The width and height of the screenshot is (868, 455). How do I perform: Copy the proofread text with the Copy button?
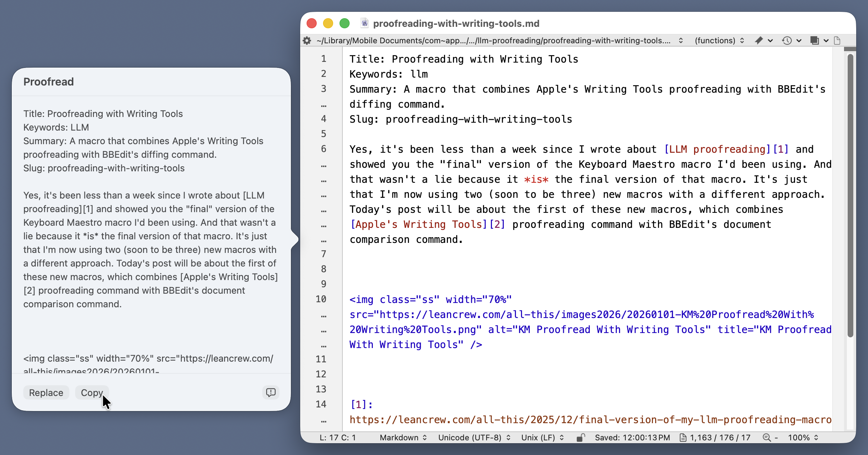point(92,392)
